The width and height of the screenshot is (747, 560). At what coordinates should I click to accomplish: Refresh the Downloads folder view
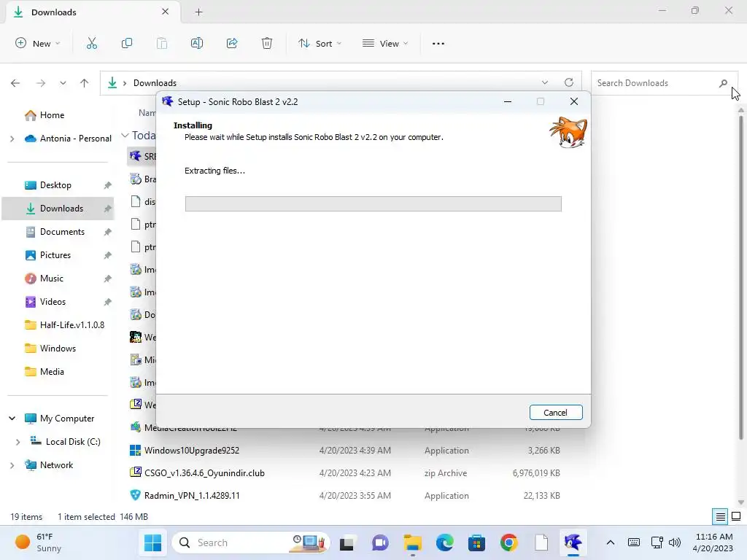(569, 82)
